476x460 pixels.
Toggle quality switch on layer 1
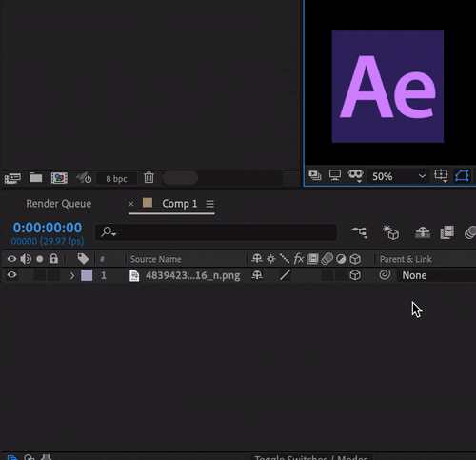coord(285,275)
